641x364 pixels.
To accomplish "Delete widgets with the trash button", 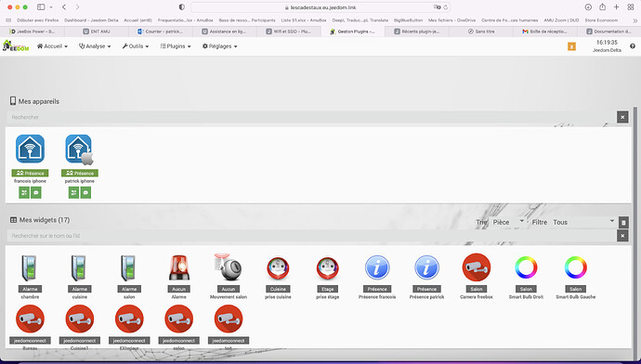I will pos(623,223).
